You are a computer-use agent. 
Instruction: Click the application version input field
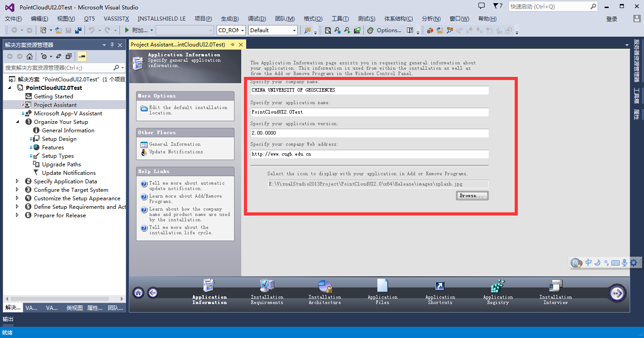coord(370,133)
